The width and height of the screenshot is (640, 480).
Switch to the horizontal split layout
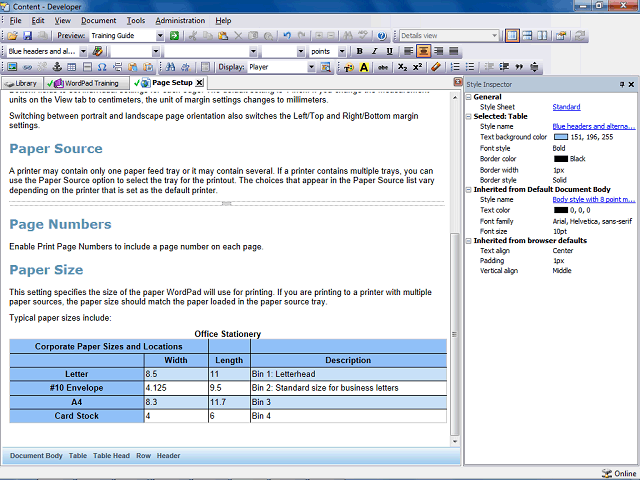click(x=527, y=36)
